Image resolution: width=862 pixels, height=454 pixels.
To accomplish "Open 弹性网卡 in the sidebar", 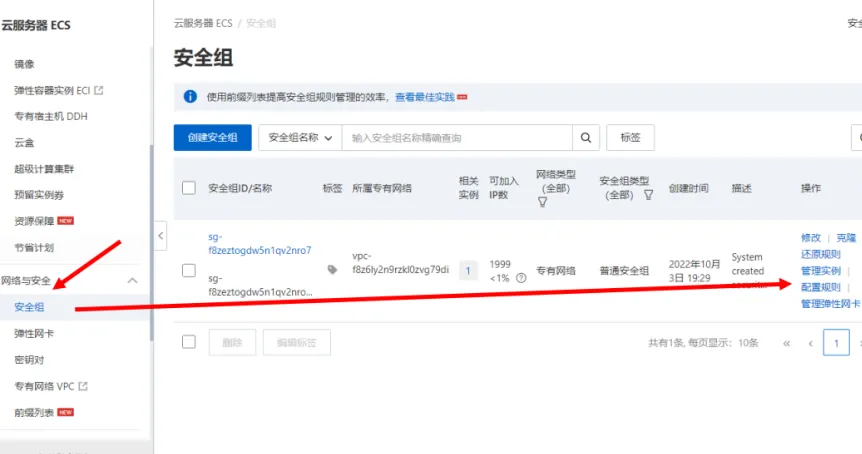I will click(x=34, y=334).
